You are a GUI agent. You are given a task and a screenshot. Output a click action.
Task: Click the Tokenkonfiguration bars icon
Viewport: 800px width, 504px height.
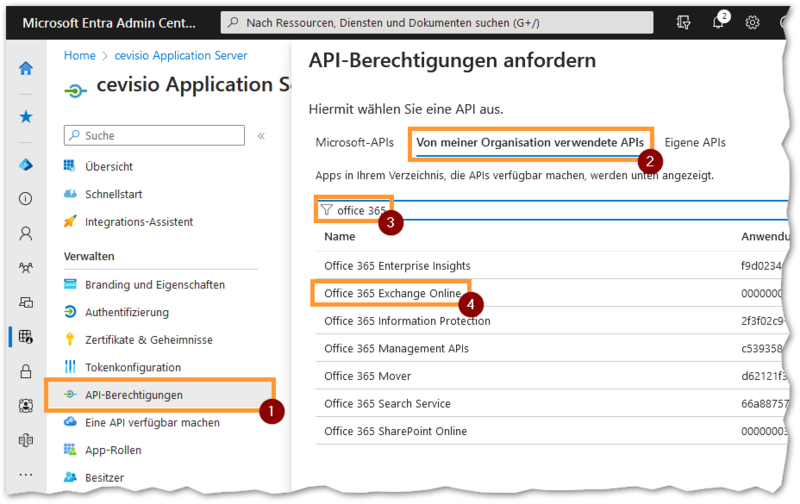click(x=70, y=366)
